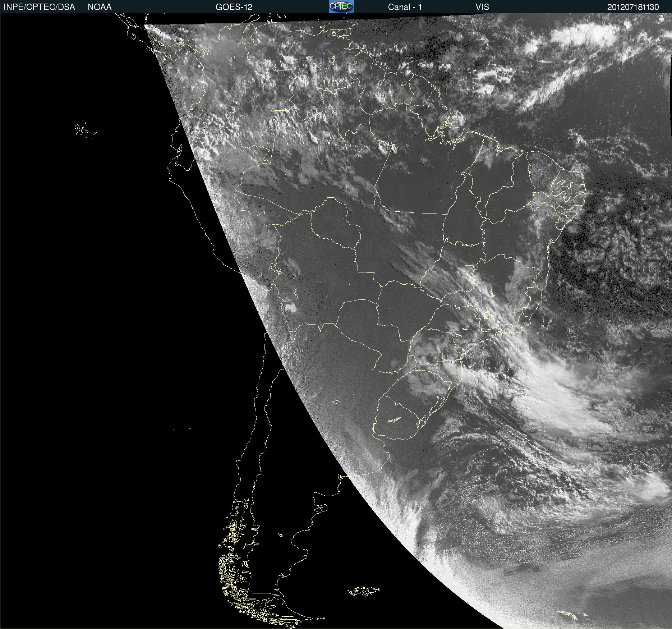
Task: Click the GOES-12 satellite label
Action: coord(234,7)
